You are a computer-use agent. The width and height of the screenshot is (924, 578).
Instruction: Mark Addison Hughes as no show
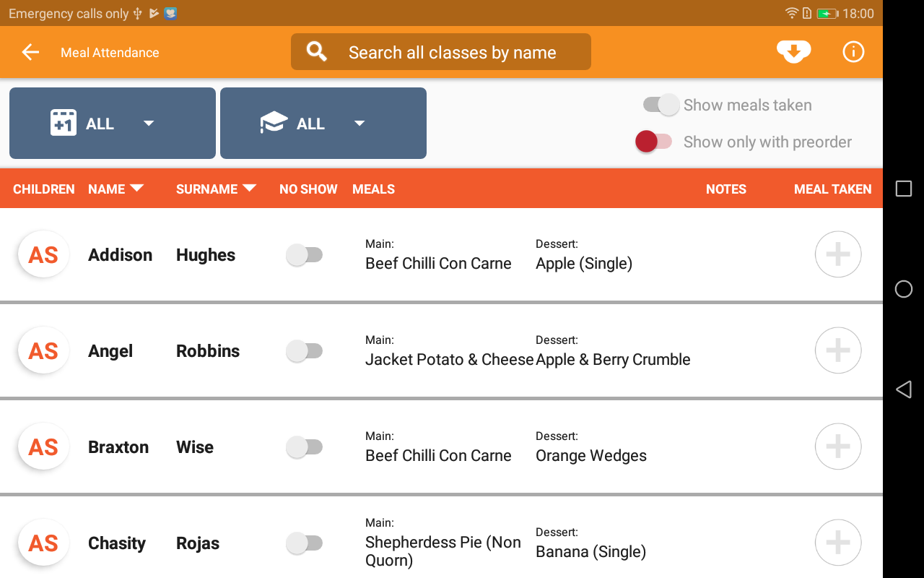point(304,254)
